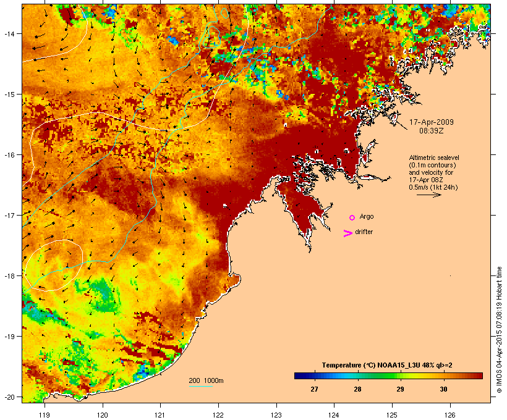This screenshot has width=507, height=420.
Task: Click the 29 tick label on colorbar
Action: pos(400,389)
